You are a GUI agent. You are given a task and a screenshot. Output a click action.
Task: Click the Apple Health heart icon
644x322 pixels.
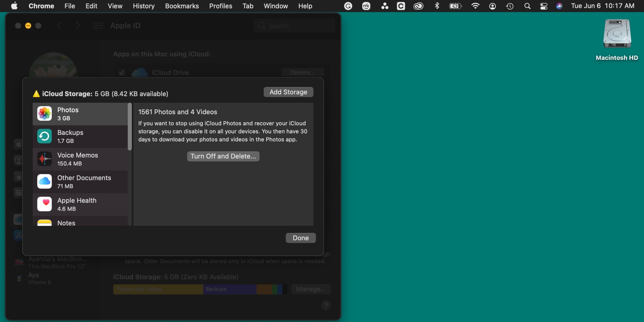(44, 204)
